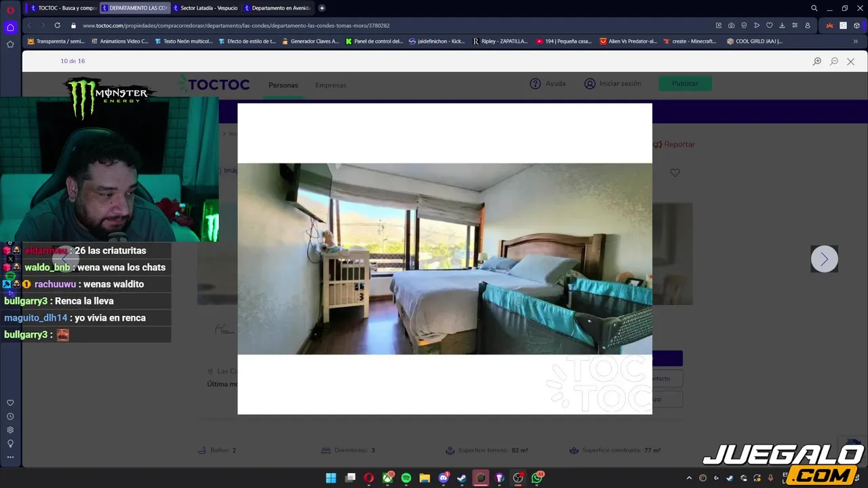Open the Transparenta / semi bookmark
Image resolution: width=868 pixels, height=488 pixels.
pos(56,41)
